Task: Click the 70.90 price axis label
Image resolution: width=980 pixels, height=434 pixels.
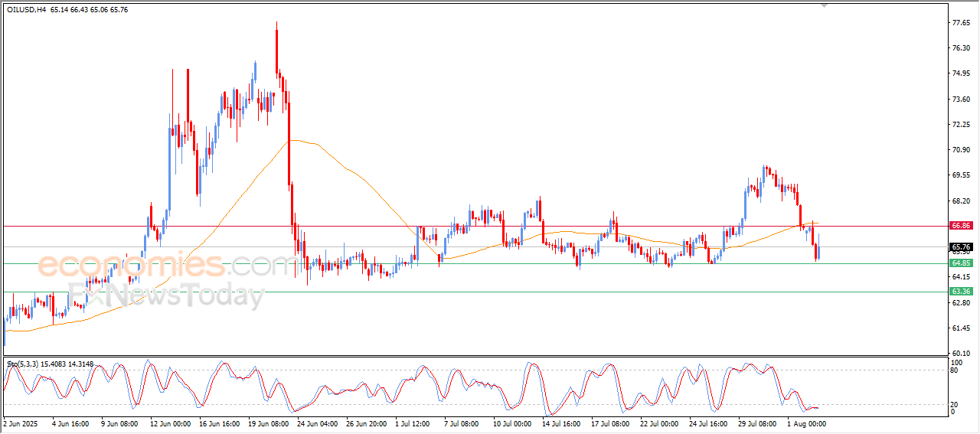Action: pos(961,150)
